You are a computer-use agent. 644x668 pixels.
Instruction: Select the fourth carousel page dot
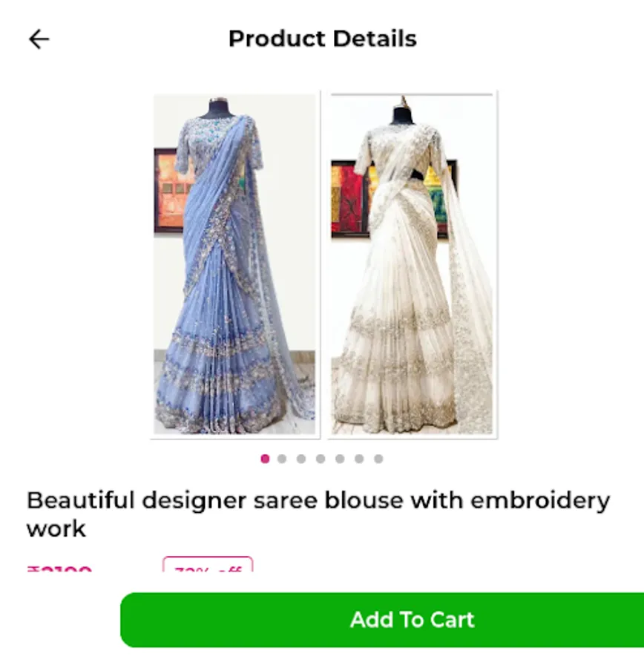[321, 459]
